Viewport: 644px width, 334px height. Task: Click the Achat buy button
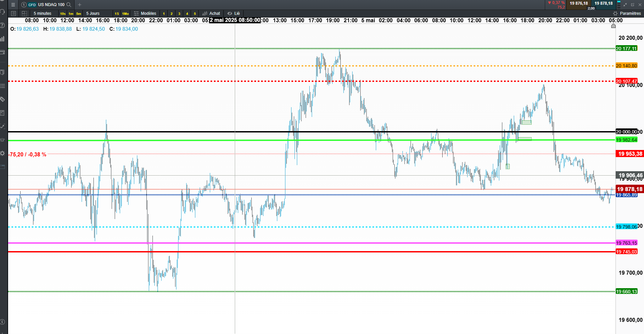pos(211,13)
